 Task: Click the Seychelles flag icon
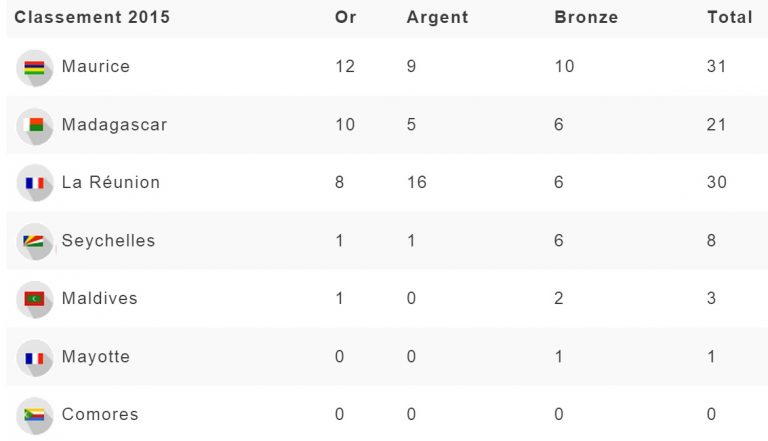(35, 241)
